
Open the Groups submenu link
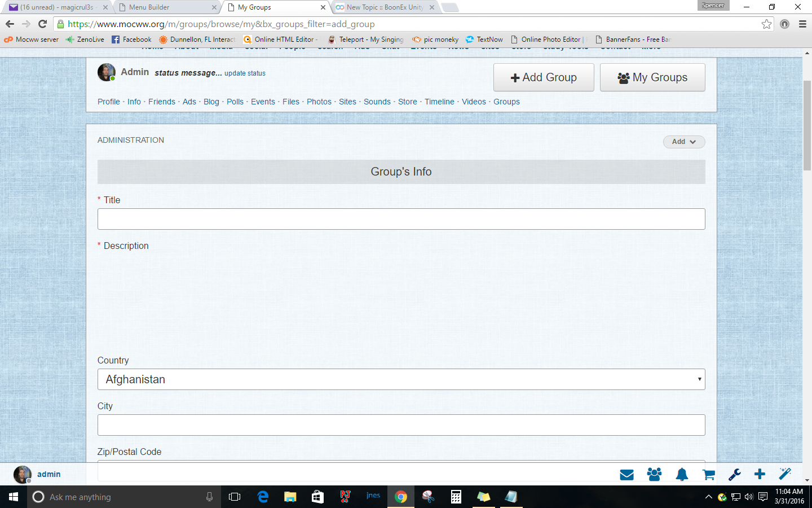[x=506, y=102]
